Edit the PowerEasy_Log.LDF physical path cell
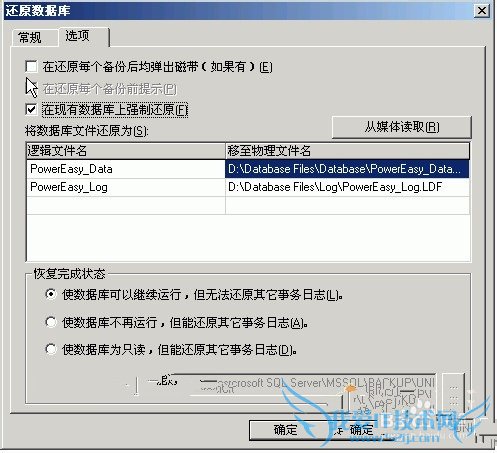Screen dimensions: 497x453 (347, 187)
